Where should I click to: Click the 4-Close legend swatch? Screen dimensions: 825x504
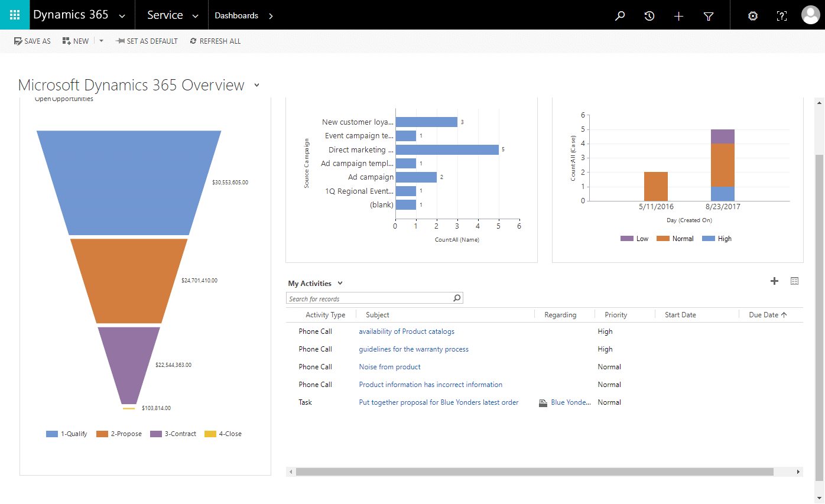pyautogui.click(x=210, y=434)
